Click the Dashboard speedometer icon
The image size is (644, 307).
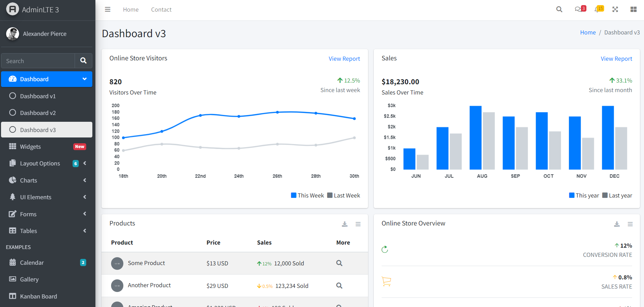(x=13, y=79)
